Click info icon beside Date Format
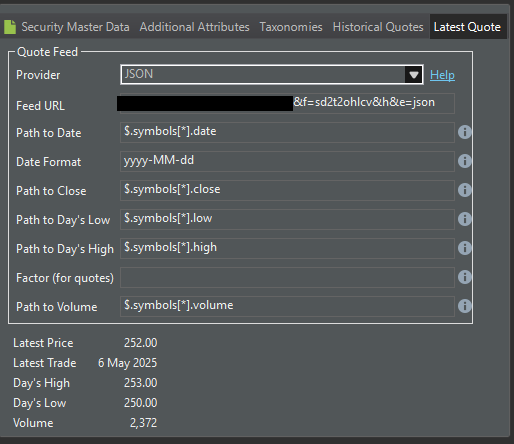The image size is (514, 444). click(x=465, y=161)
